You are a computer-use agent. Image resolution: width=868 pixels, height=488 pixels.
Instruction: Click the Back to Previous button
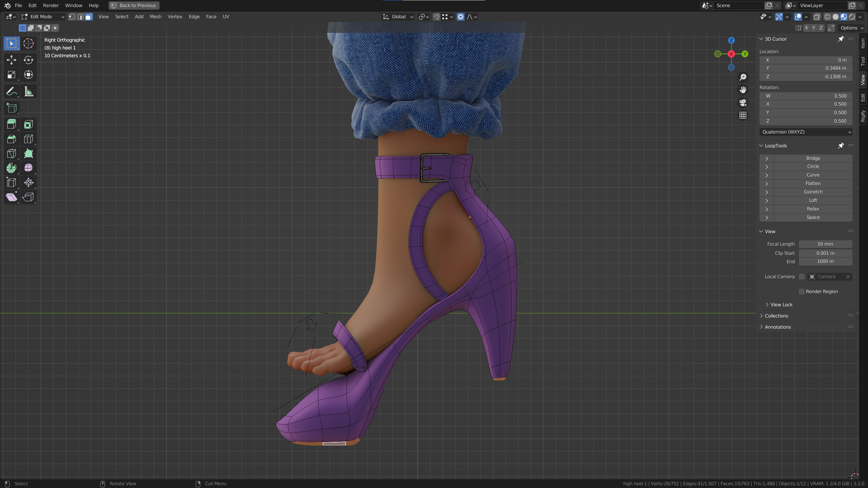[134, 5]
